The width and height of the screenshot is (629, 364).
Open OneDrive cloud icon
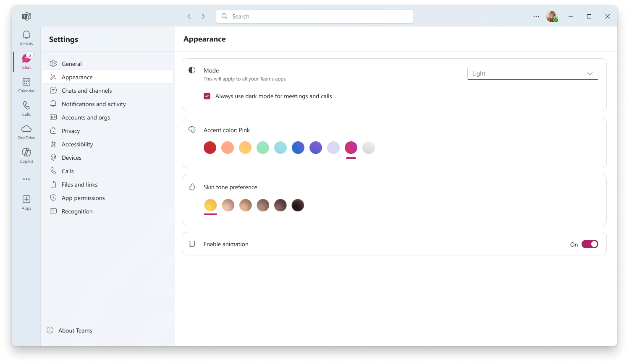26,132
